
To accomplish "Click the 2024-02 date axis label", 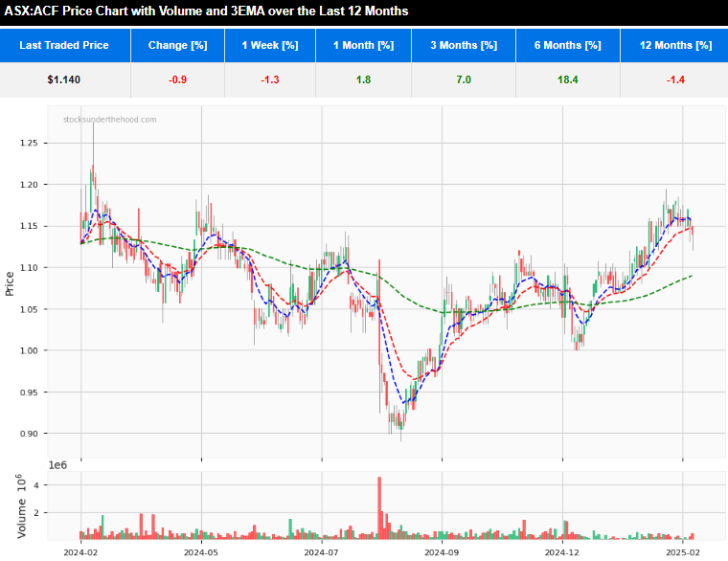I will [x=80, y=552].
